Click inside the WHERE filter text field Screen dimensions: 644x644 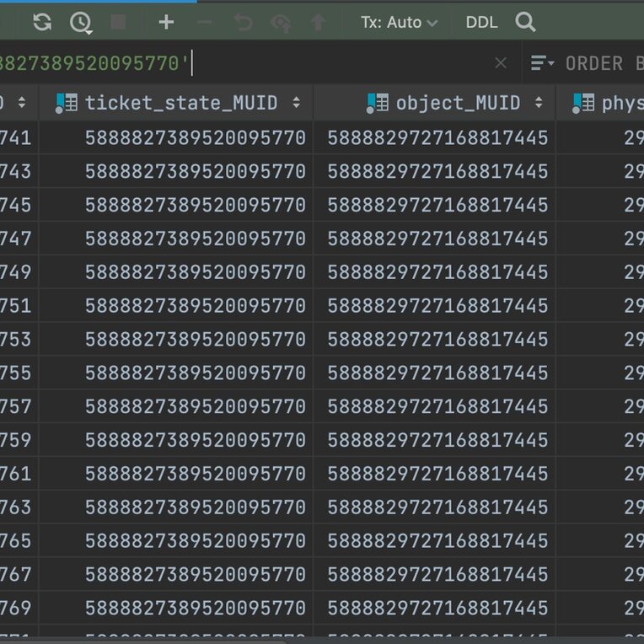click(x=337, y=63)
